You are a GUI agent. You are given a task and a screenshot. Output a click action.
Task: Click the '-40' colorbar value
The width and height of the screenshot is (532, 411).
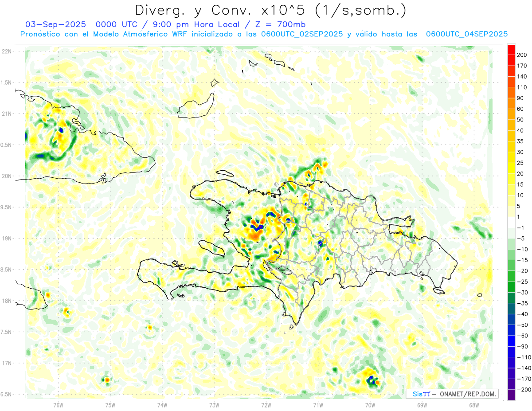click(x=522, y=314)
